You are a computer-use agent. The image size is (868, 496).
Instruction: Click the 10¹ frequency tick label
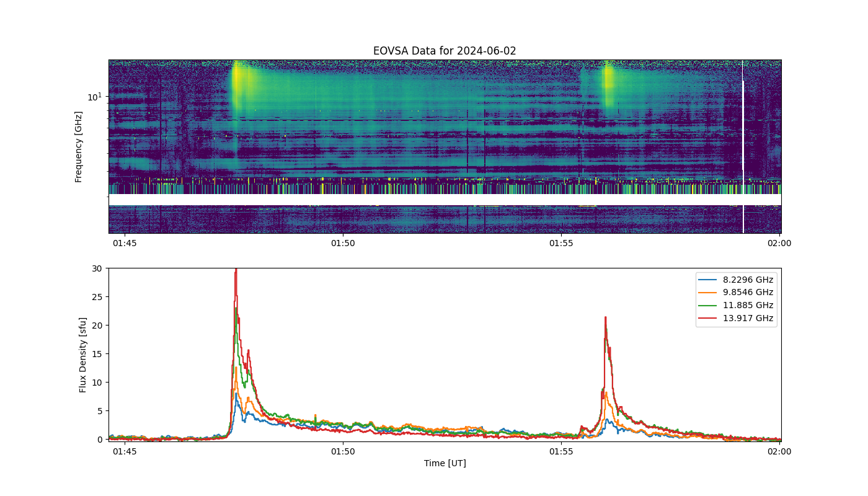[x=94, y=97]
